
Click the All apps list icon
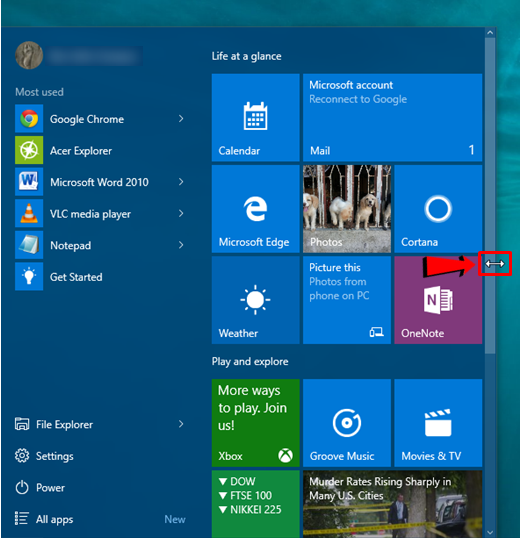(22, 518)
